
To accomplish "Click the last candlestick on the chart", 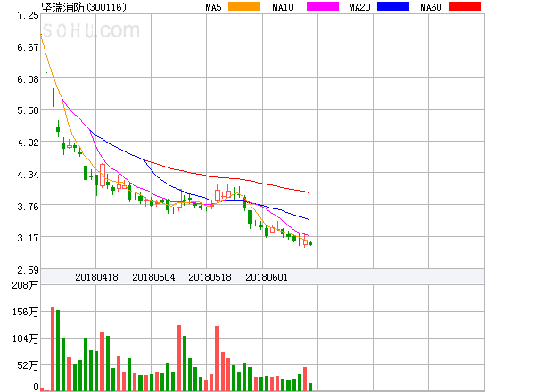I will pos(310,243).
